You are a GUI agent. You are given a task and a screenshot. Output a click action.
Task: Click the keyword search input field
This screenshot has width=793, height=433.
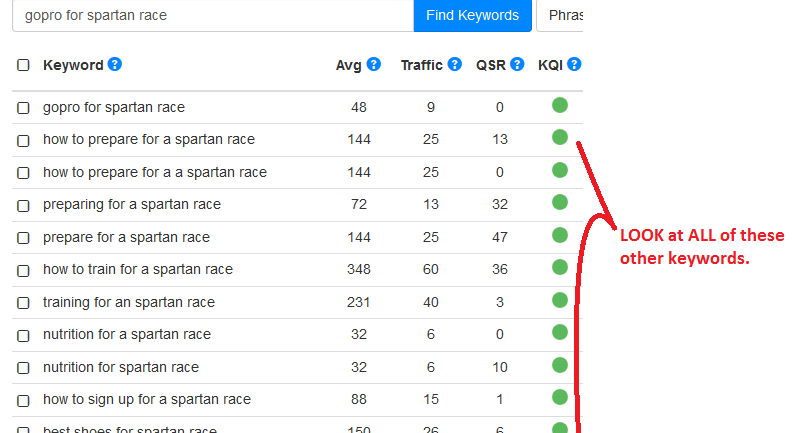click(213, 16)
